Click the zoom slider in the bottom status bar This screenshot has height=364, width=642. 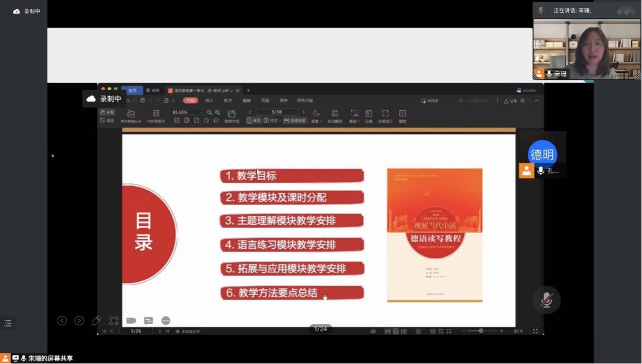(x=480, y=331)
